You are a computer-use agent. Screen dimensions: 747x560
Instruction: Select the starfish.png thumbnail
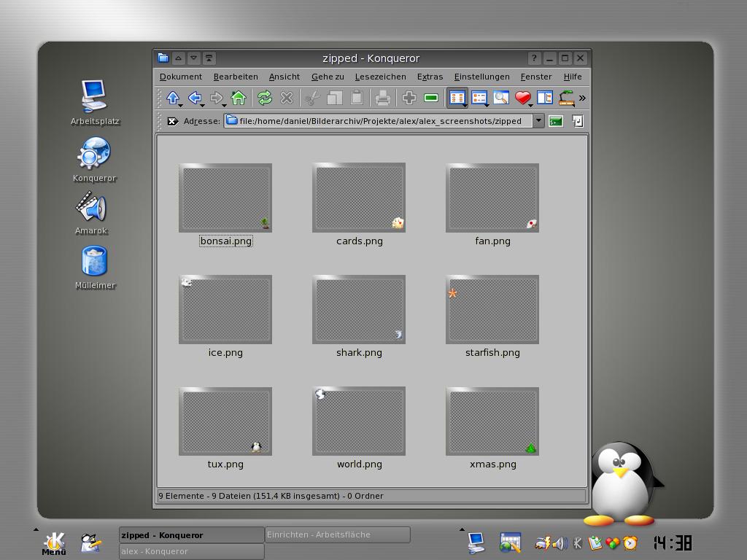[492, 309]
